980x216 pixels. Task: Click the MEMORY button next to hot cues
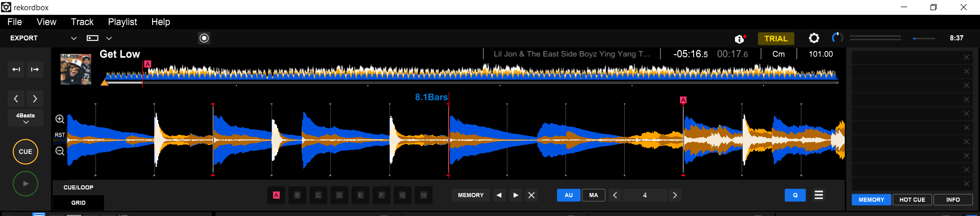470,195
